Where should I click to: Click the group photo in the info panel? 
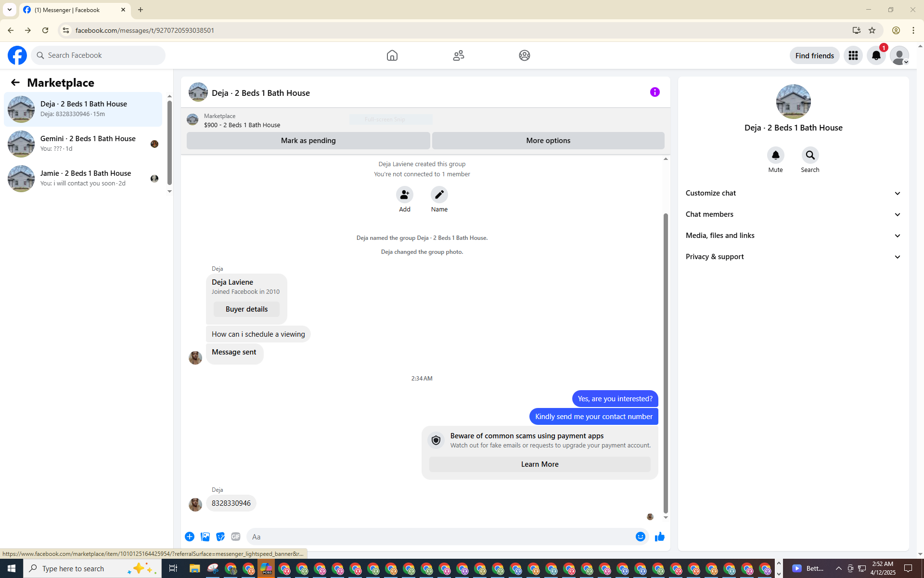pos(794,102)
